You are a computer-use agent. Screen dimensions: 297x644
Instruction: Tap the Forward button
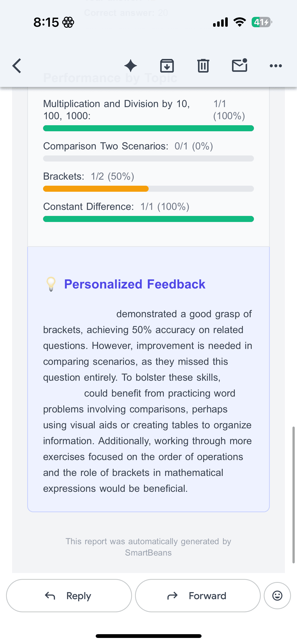click(198, 596)
